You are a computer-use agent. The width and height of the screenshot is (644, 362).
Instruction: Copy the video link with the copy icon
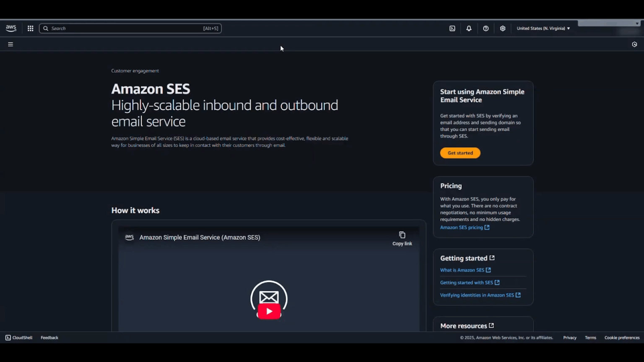pos(402,235)
